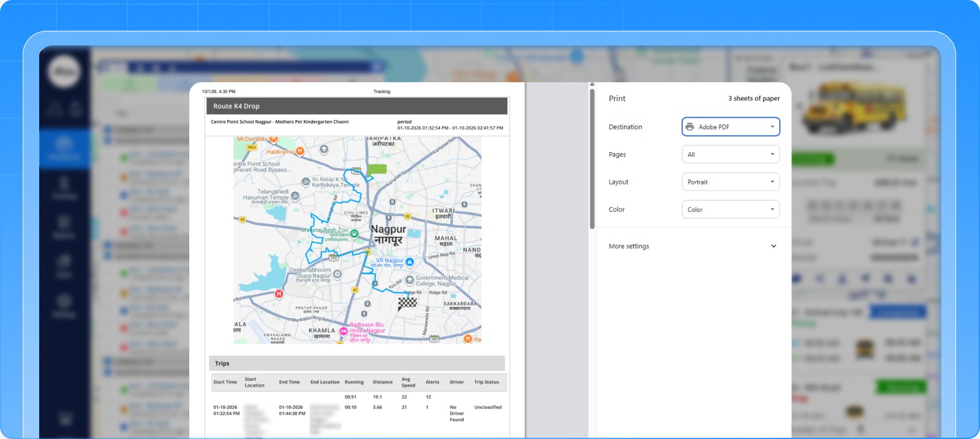Click the print preview vertical scrollbar
This screenshot has width=980, height=439.
pyautogui.click(x=592, y=159)
